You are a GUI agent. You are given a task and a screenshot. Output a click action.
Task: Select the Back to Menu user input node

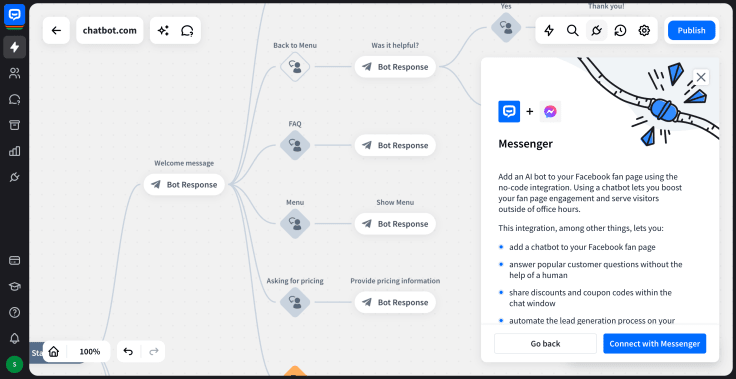coord(295,67)
